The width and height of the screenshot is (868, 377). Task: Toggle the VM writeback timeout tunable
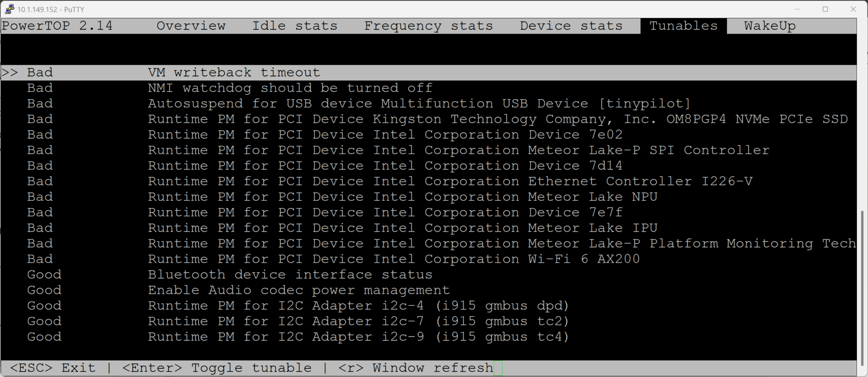coord(234,72)
